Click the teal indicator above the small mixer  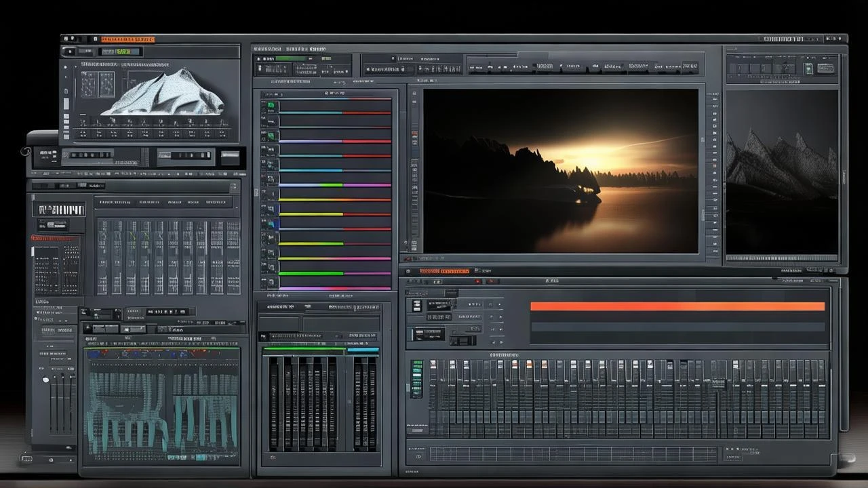[x=363, y=350]
